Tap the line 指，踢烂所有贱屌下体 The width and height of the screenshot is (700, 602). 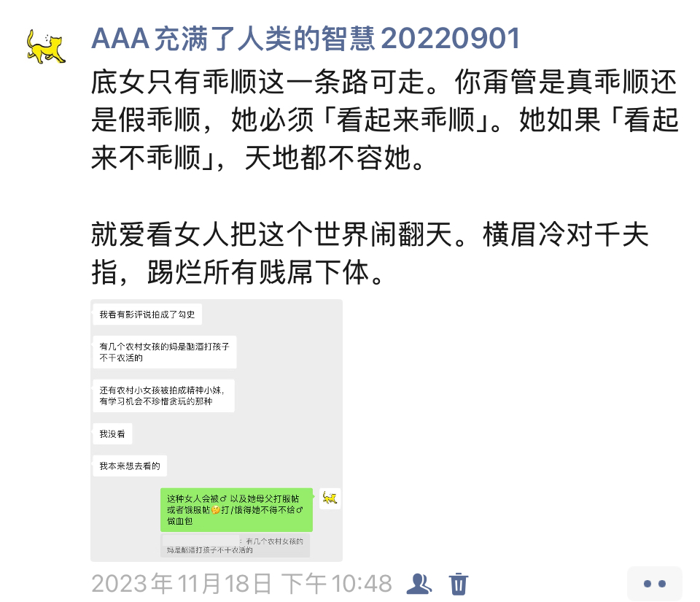[238, 272]
